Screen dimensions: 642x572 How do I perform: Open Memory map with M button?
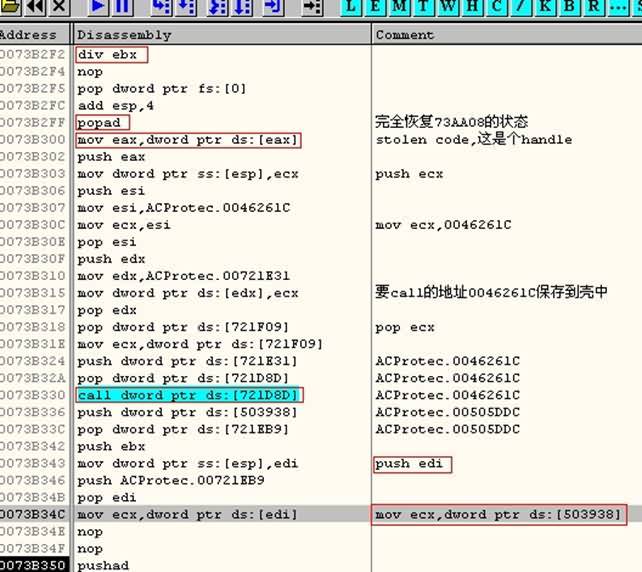point(398,7)
